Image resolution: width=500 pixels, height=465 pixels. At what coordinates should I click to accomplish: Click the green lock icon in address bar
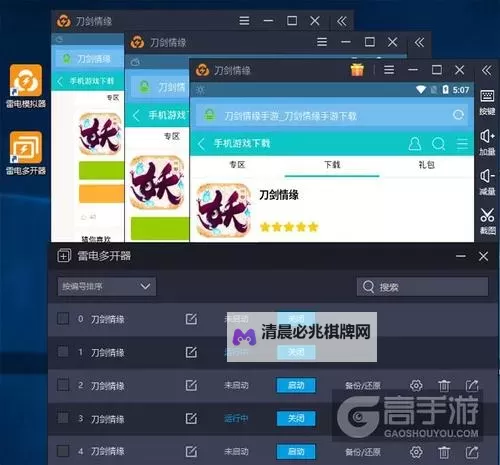210,115
